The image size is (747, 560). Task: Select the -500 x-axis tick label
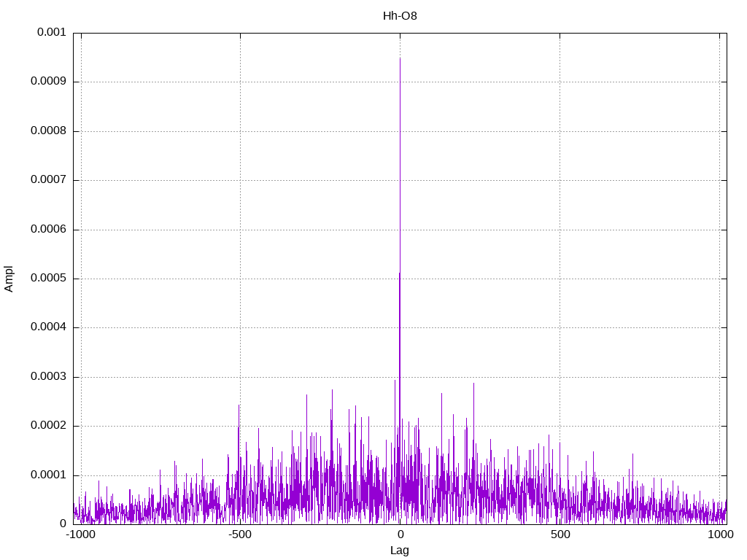tap(240, 534)
